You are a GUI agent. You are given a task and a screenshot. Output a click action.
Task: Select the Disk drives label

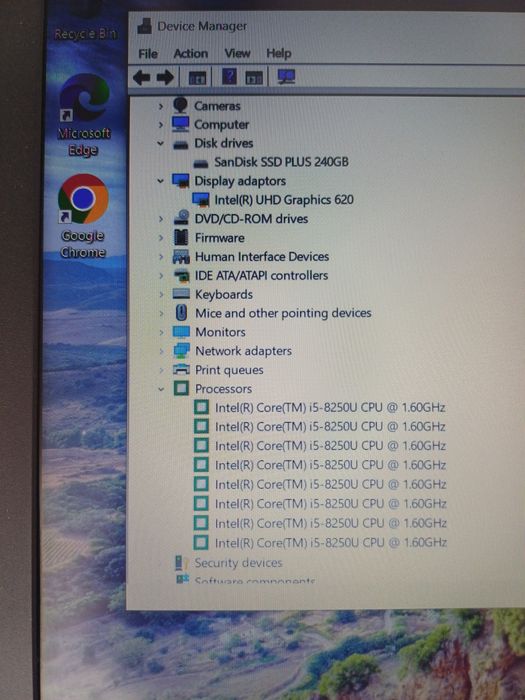coord(224,143)
